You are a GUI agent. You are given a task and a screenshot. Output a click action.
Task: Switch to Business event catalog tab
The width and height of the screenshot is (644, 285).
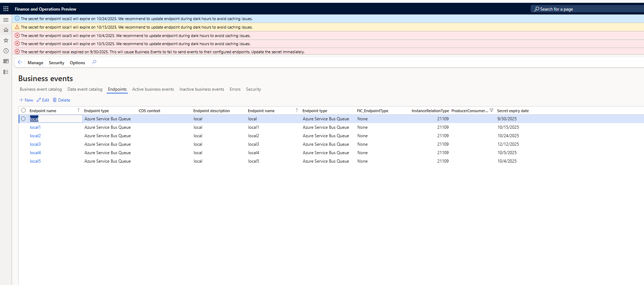(41, 89)
